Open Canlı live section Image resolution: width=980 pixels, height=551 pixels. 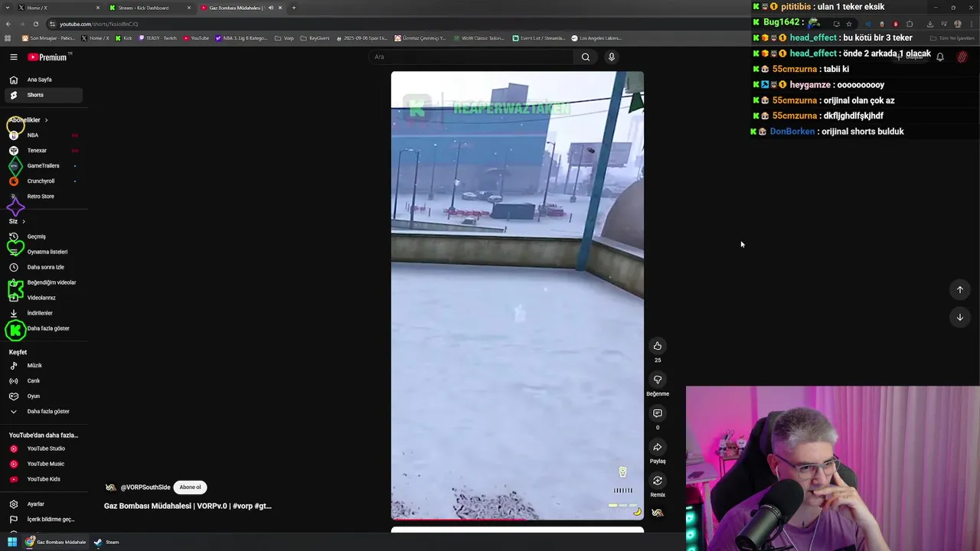[43, 381]
